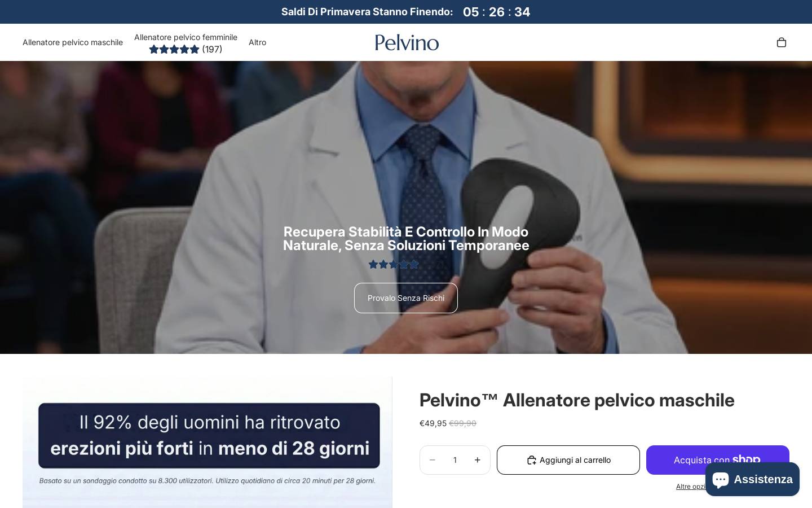Click the header star rating with 197 reviews
The image size is (812, 508).
pos(186,49)
